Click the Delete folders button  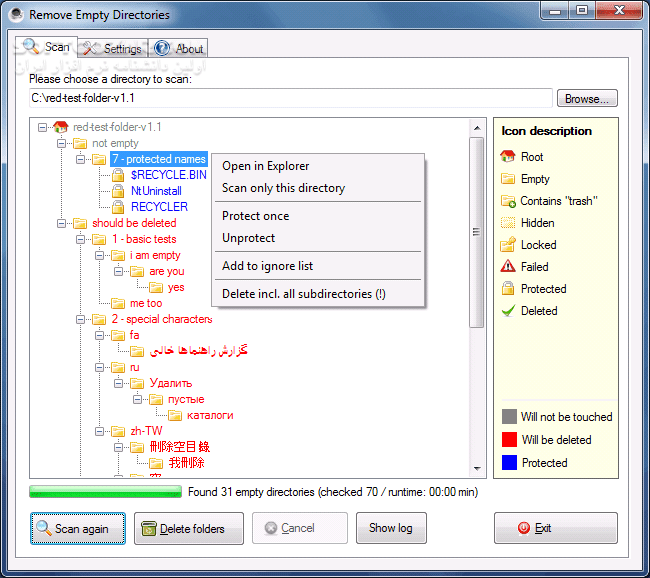point(189,528)
